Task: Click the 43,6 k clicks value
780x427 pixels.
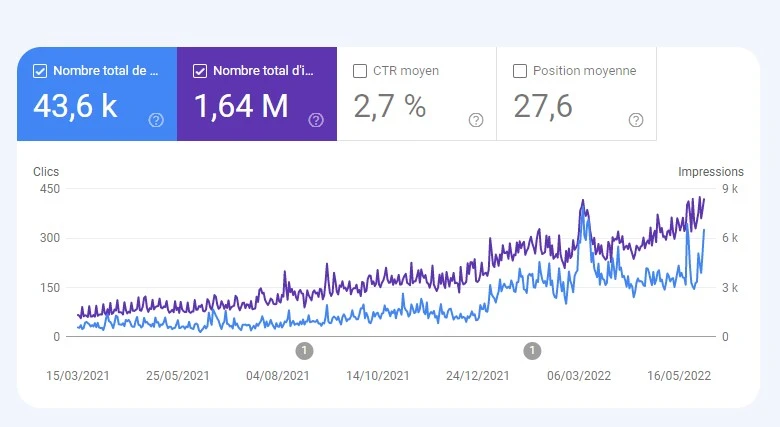Action: [x=75, y=107]
